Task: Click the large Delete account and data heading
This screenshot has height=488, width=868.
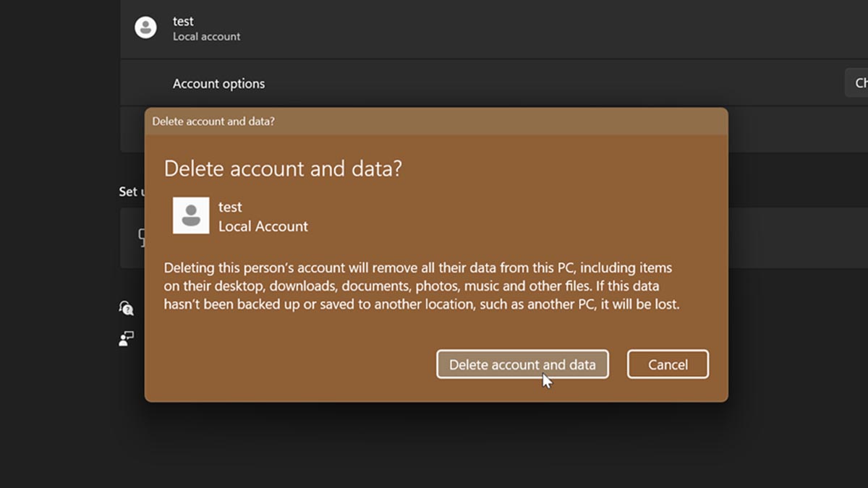Action: [x=283, y=169]
